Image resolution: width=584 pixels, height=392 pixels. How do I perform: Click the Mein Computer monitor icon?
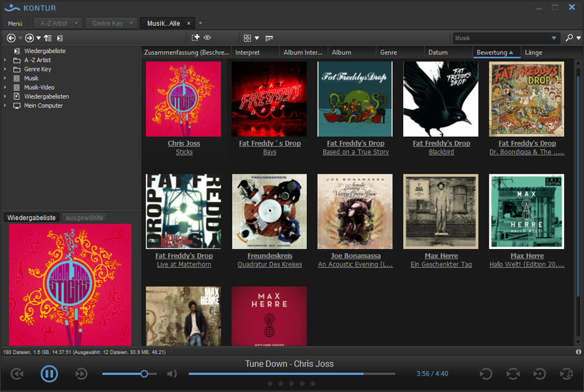pyautogui.click(x=17, y=105)
